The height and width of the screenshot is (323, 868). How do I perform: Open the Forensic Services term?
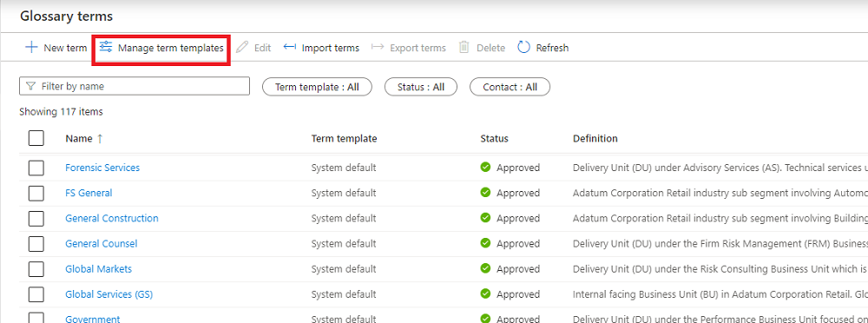click(x=102, y=168)
